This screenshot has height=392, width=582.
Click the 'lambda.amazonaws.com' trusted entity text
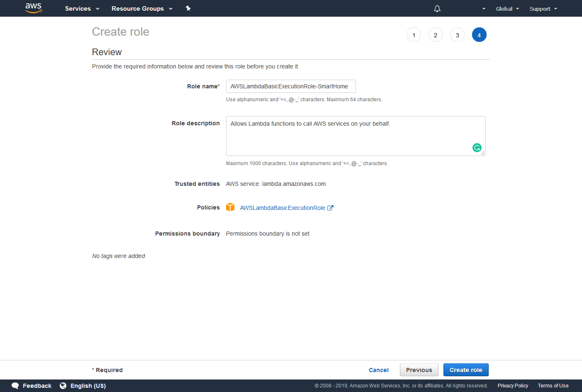pyautogui.click(x=294, y=184)
